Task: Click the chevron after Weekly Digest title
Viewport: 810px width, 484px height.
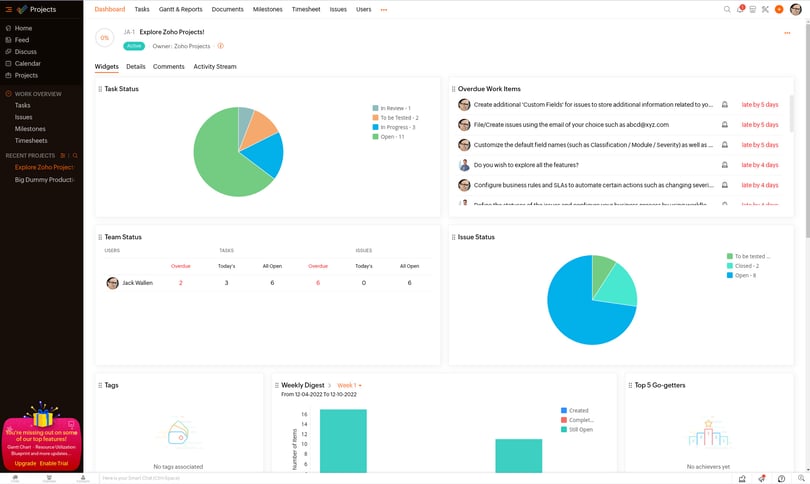Action: (x=329, y=385)
